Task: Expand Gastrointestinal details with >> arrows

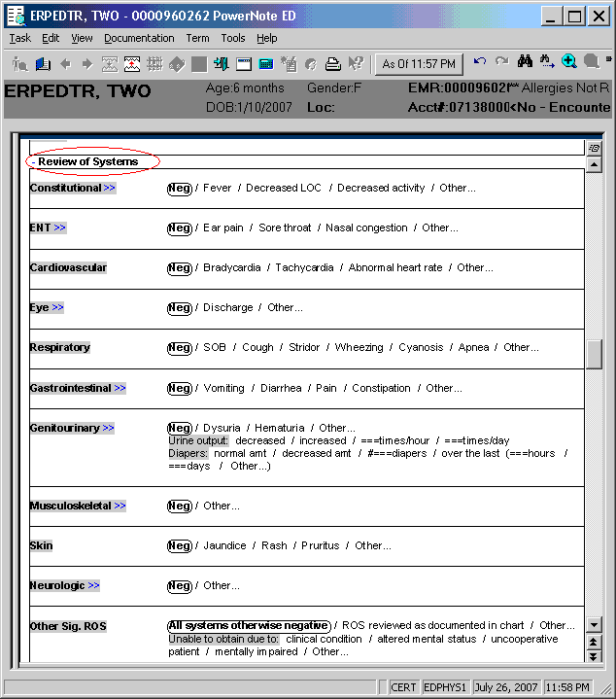Action: coord(120,388)
